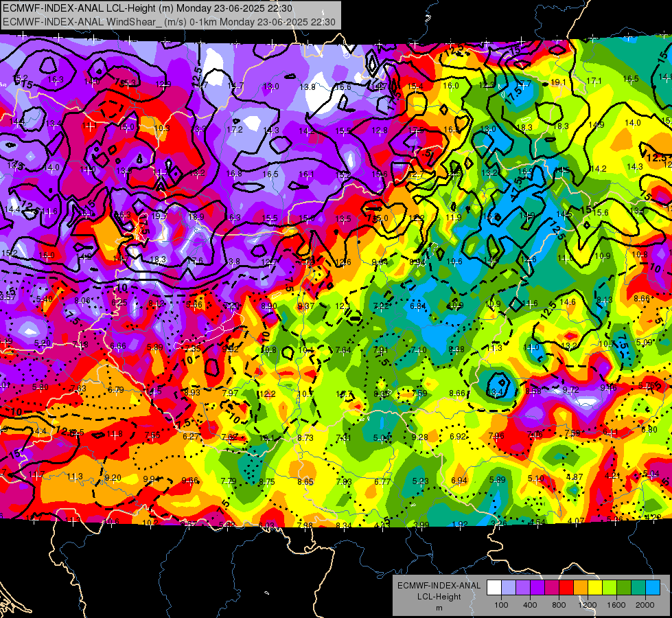Click the wind shear value 6.84
The image size is (672, 618).
pyautogui.click(x=418, y=306)
